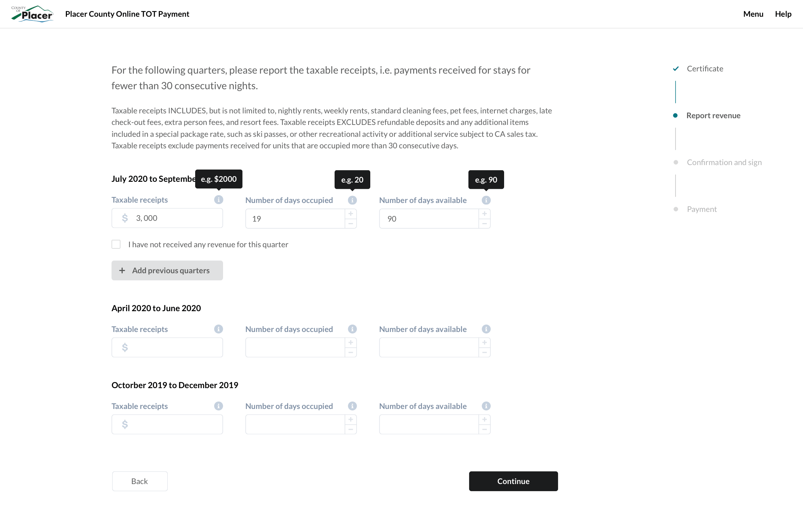Select the Report revenue step in sidebar
Image resolution: width=803 pixels, height=532 pixels.
point(713,115)
